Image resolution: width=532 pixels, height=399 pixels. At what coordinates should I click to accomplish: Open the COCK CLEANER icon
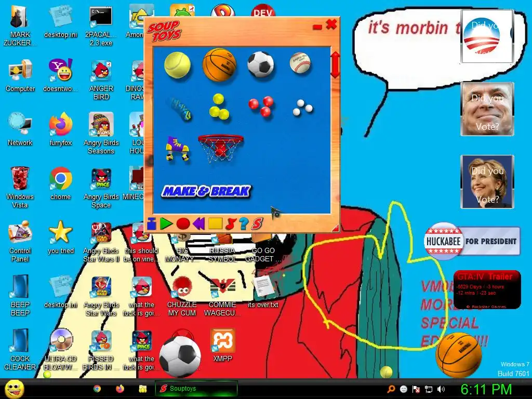[x=20, y=349]
